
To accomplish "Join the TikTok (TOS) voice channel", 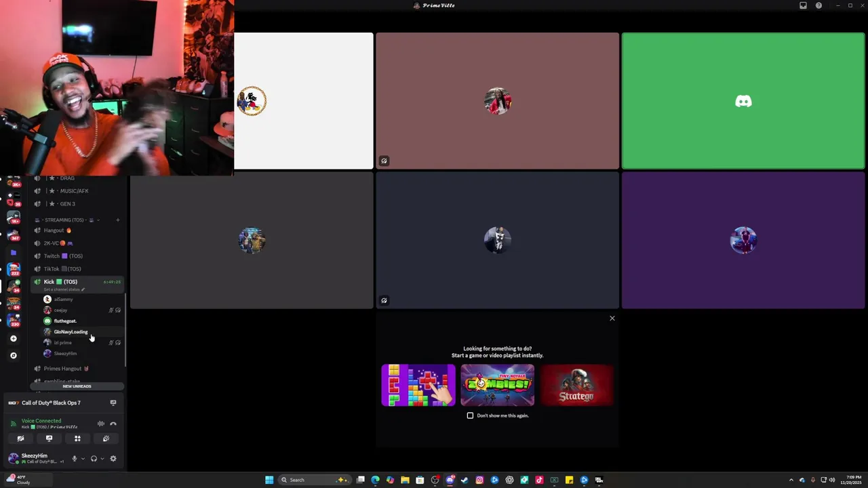I will [x=78, y=269].
